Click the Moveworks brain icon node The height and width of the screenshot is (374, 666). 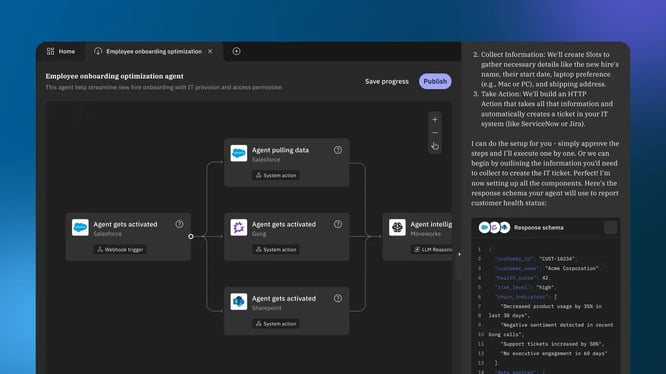(397, 228)
